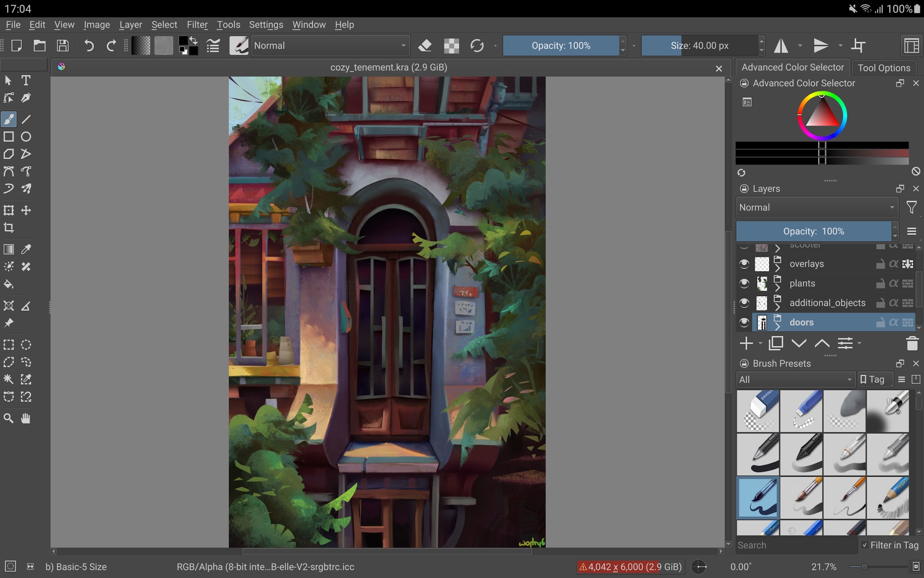Click Add new layer button
Screen dimensions: 924x578
point(746,343)
